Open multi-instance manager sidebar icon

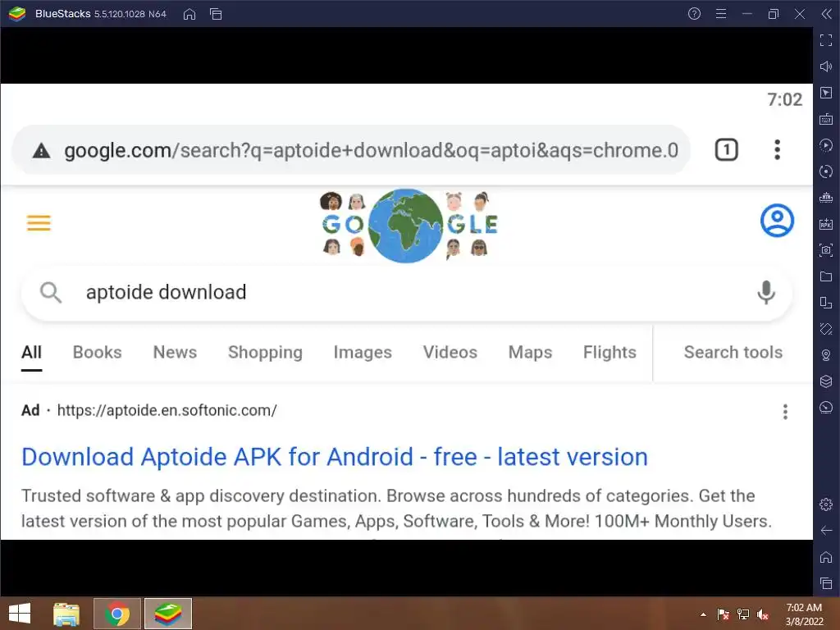point(826,303)
